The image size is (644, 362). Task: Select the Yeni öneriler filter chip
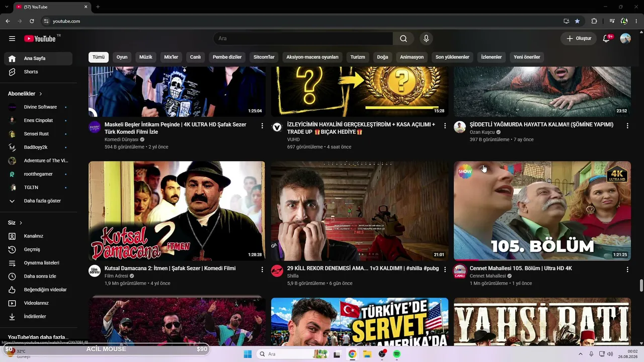(x=527, y=57)
